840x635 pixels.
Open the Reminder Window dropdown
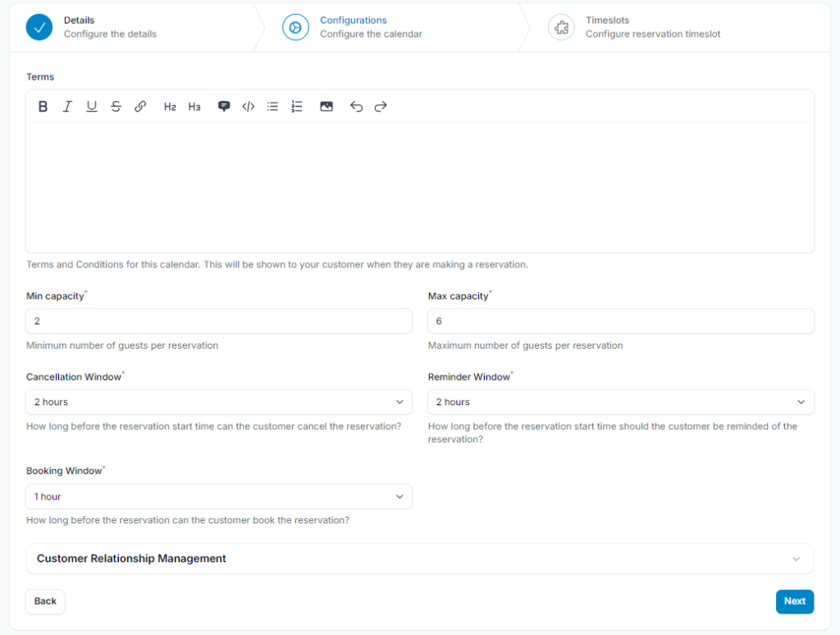pos(621,402)
